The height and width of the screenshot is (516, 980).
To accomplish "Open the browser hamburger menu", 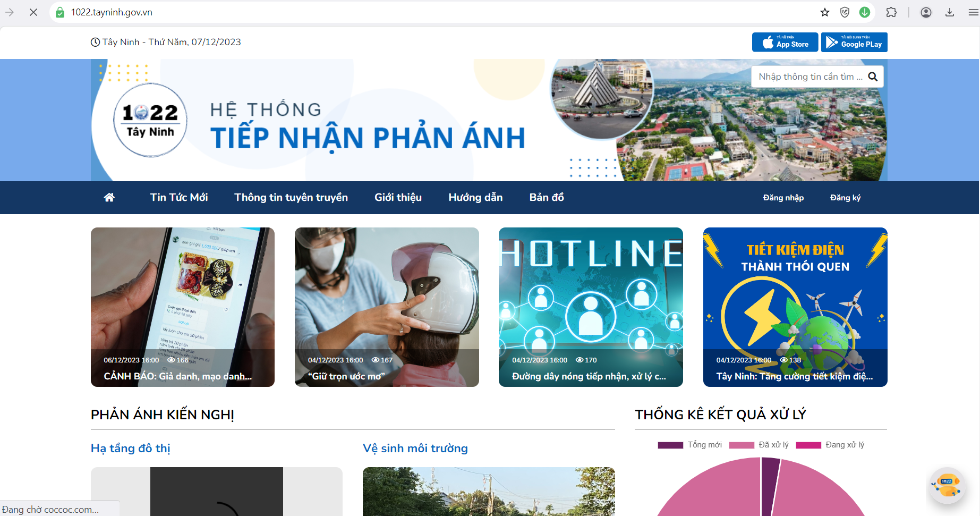I will [x=973, y=12].
